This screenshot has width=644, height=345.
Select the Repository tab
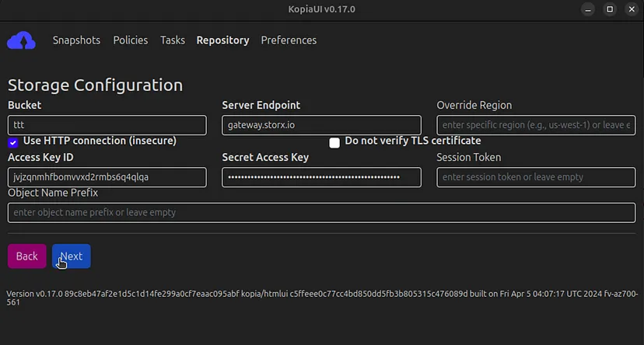(222, 40)
